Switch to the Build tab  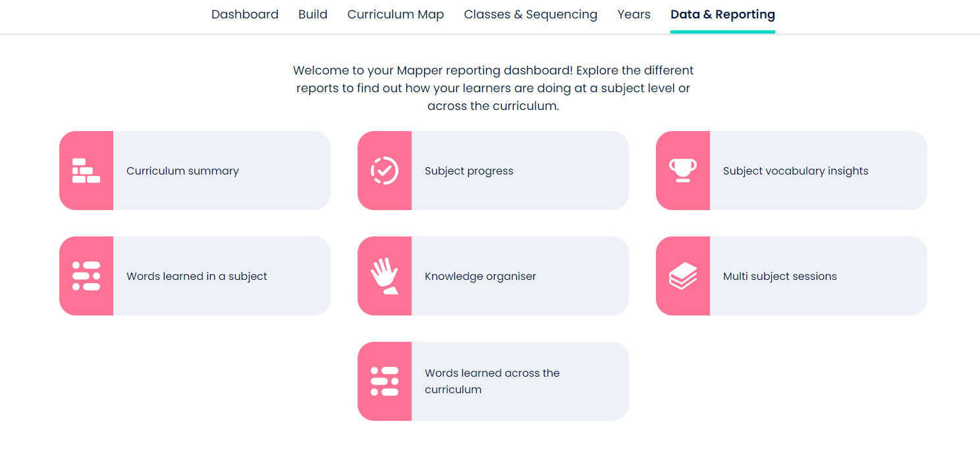point(313,14)
